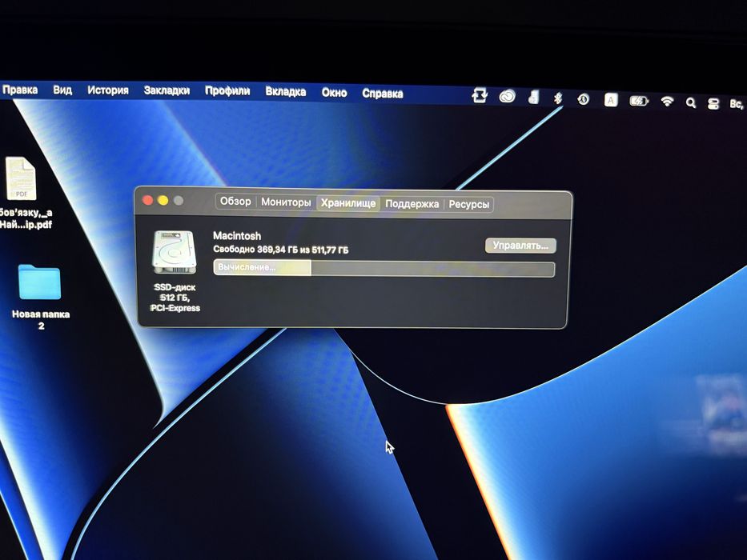
Task: Minimize window with yellow button
Action: coord(163,201)
